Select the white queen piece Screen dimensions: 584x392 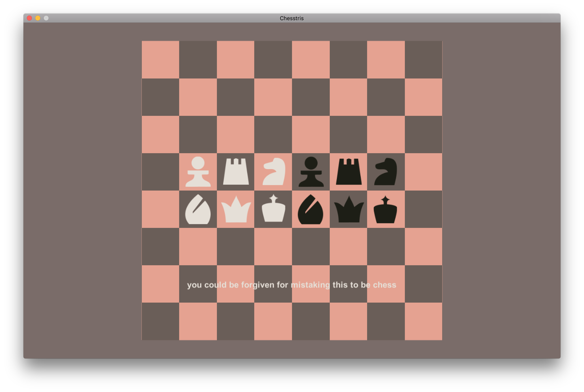pos(236,209)
